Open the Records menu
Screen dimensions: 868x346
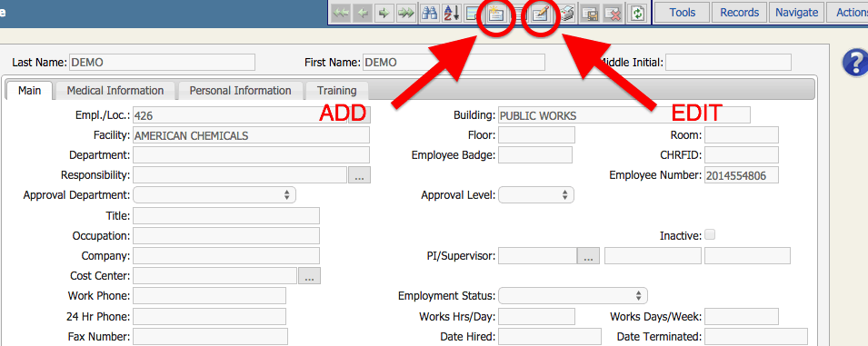click(740, 12)
